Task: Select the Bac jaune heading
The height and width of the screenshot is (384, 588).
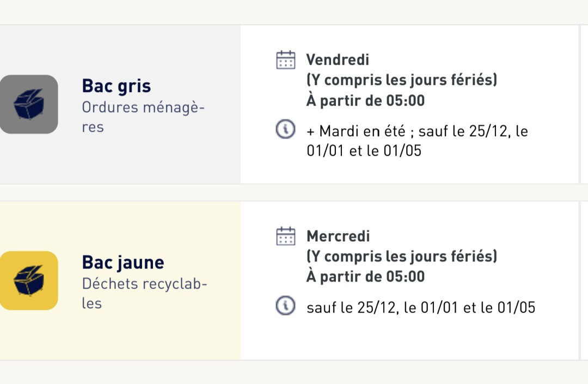Action: pos(123,262)
